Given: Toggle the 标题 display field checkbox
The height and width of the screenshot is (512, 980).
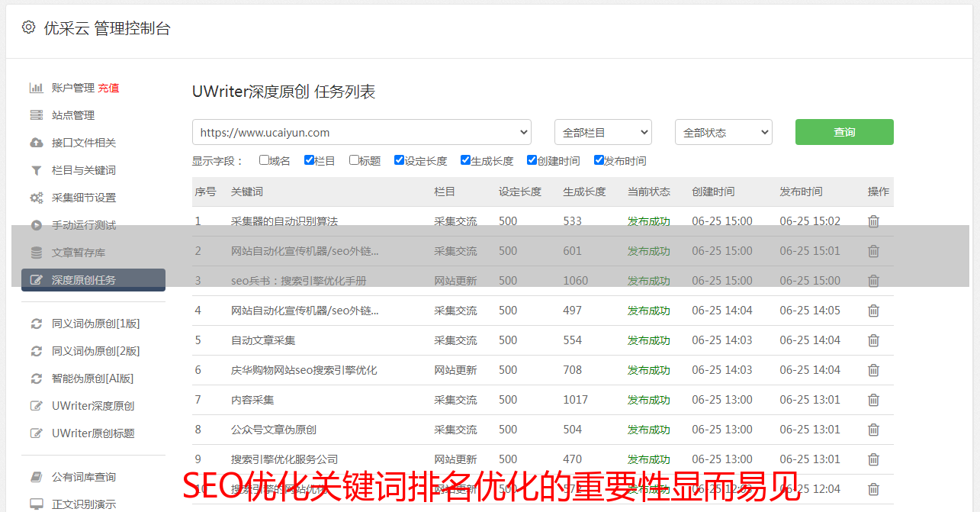Looking at the screenshot, I should point(354,160).
